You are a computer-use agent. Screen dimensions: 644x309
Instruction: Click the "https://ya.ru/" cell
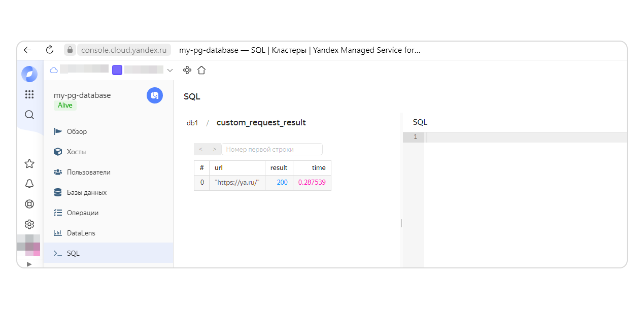click(x=238, y=183)
